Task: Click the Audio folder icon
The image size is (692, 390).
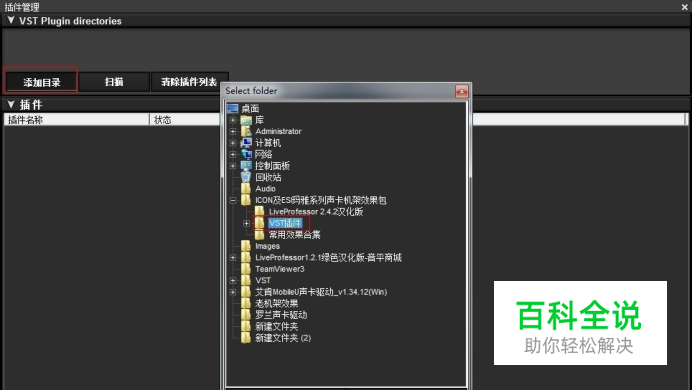Action: (x=246, y=189)
